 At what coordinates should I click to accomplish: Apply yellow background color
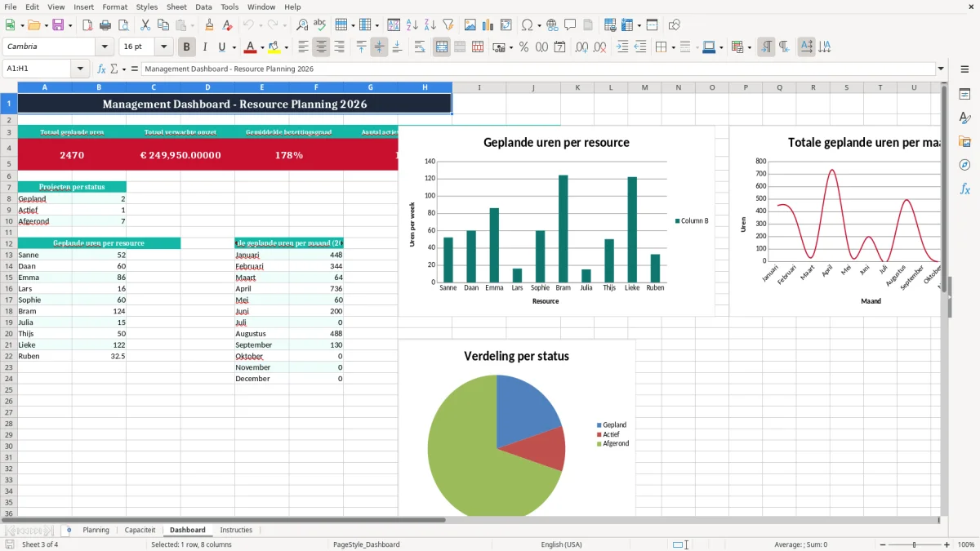pos(275,47)
